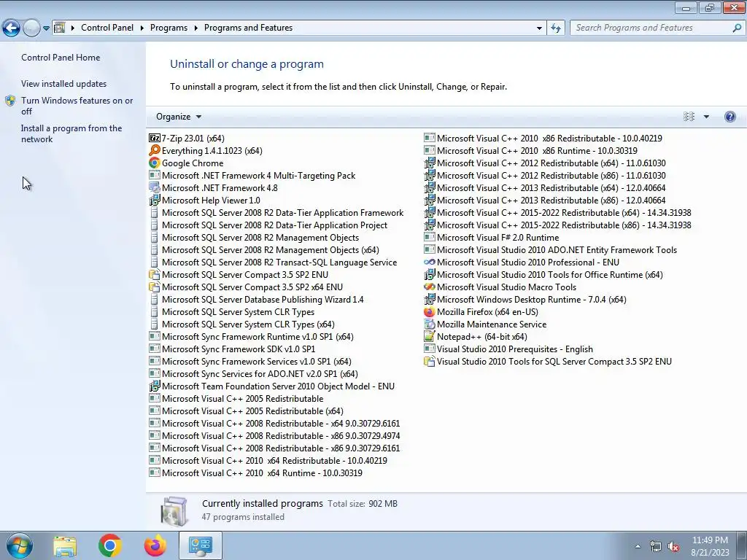Click the Notepad++ program icon
Viewport: 747px width, 560px height.
click(429, 337)
